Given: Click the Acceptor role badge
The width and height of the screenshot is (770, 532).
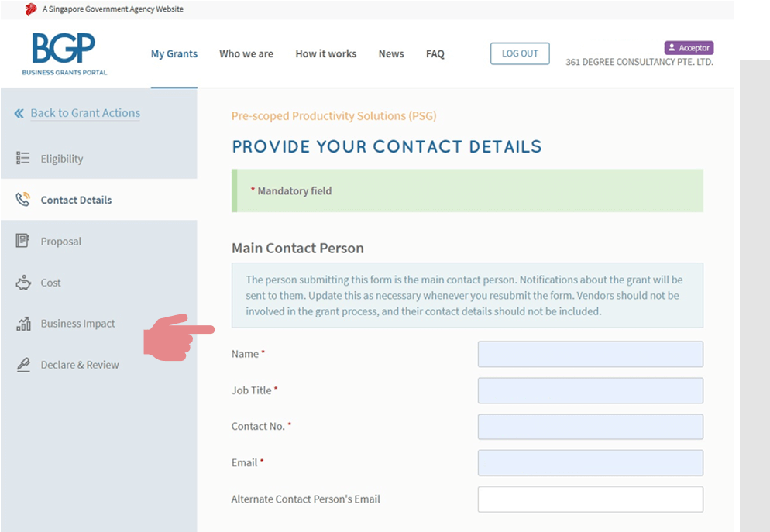Looking at the screenshot, I should 688,48.
